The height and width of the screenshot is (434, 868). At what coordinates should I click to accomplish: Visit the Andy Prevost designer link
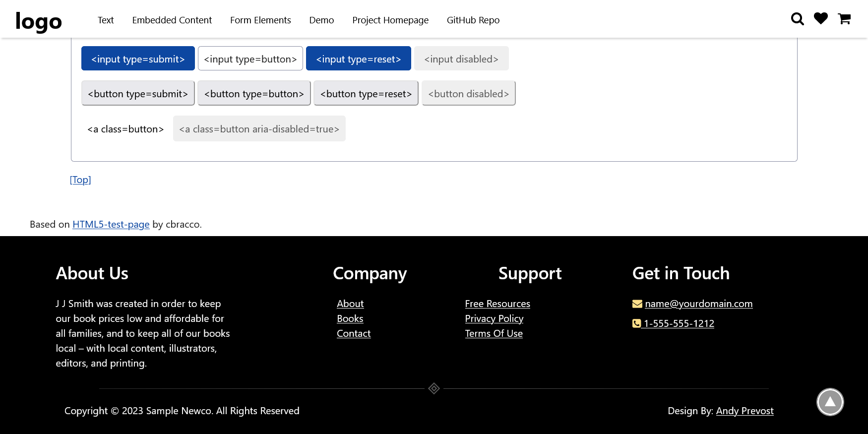[744, 411]
